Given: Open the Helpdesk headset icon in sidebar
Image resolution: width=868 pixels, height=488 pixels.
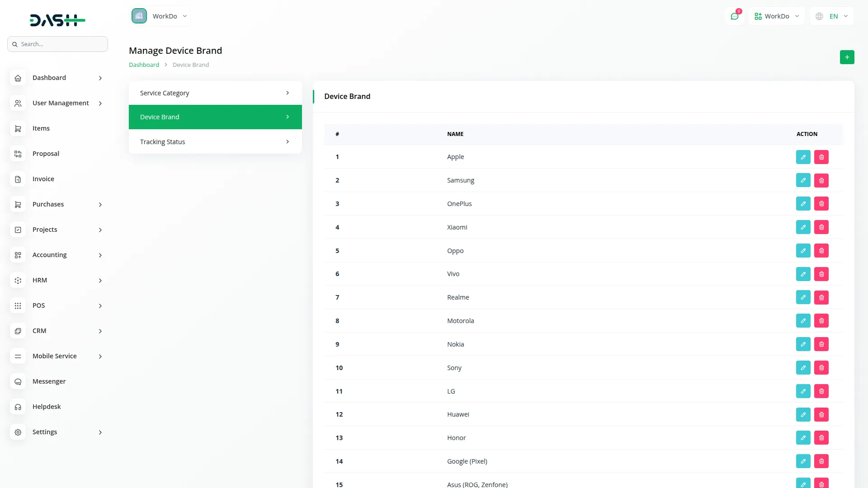Looking at the screenshot, I should point(18,407).
